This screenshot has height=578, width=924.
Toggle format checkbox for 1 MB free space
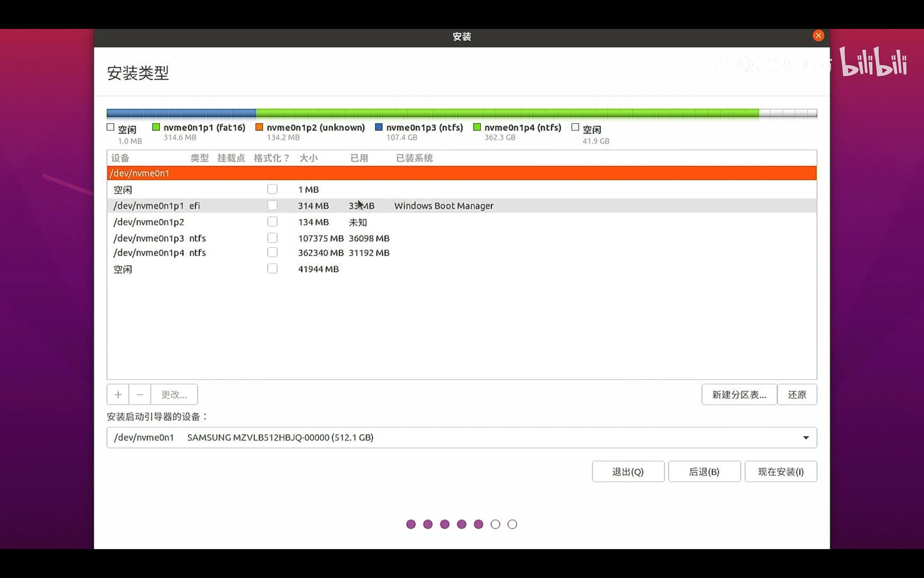(x=272, y=189)
